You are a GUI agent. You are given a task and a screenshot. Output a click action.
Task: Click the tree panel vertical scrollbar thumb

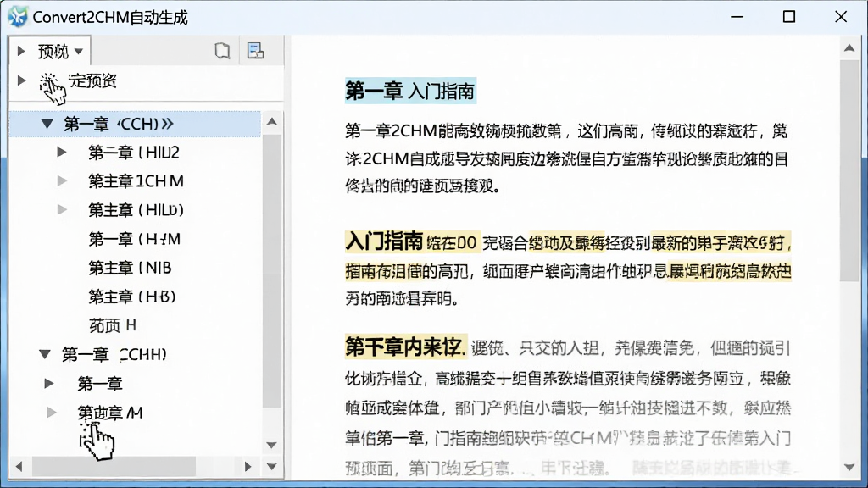click(x=272, y=271)
